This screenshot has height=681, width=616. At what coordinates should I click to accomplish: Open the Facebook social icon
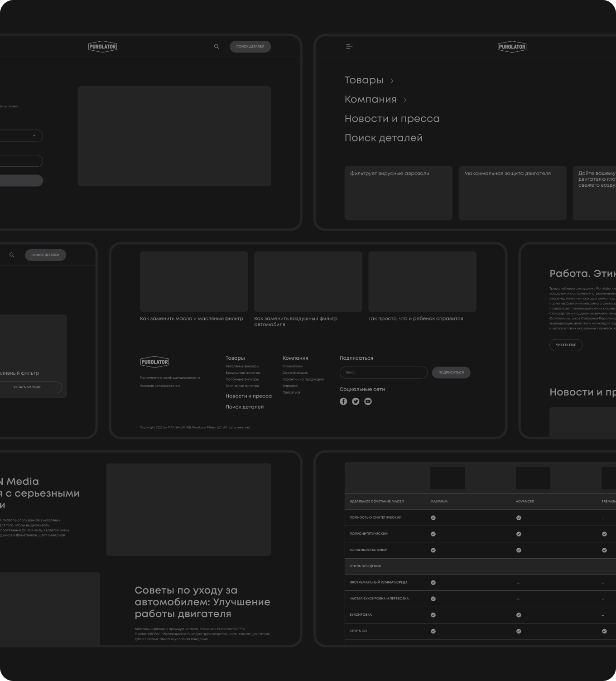pyautogui.click(x=343, y=401)
